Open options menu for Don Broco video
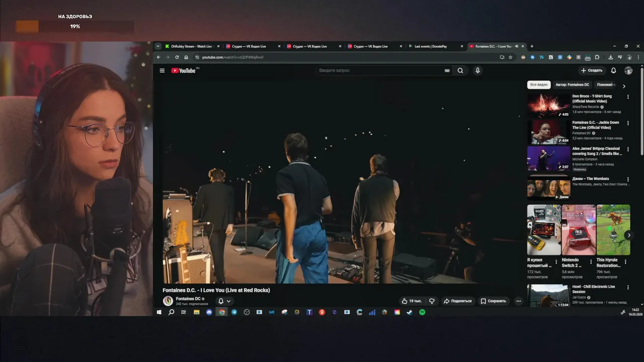 (628, 97)
